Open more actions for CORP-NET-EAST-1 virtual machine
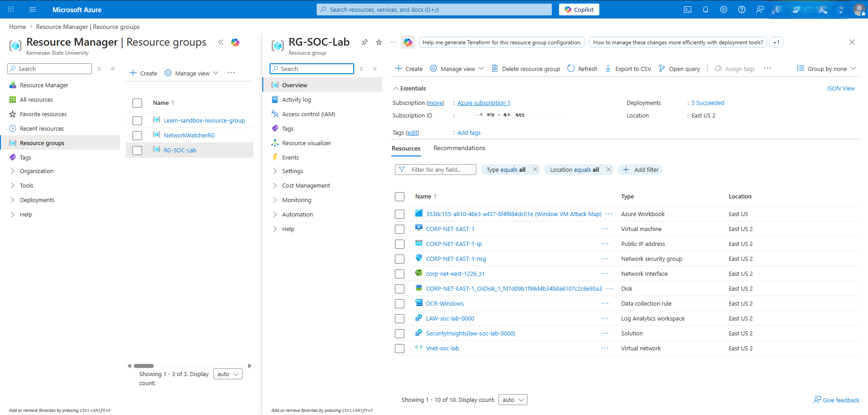The width and height of the screenshot is (868, 415). pyautogui.click(x=605, y=229)
